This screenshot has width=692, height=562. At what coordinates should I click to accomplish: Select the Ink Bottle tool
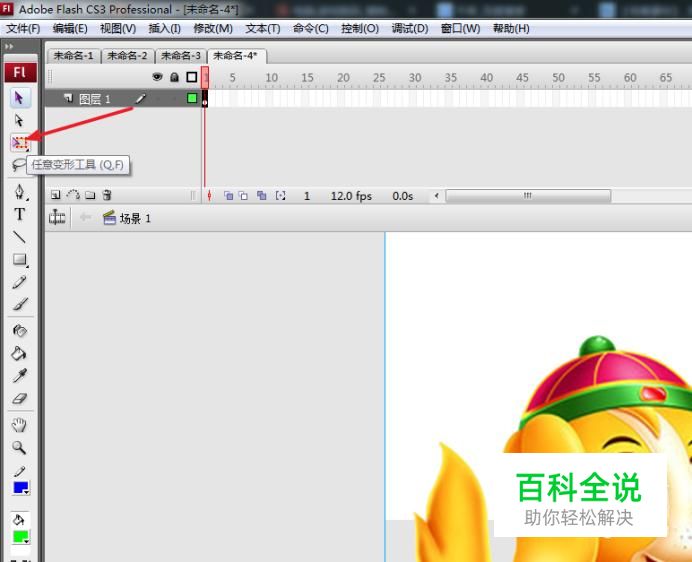point(20,330)
